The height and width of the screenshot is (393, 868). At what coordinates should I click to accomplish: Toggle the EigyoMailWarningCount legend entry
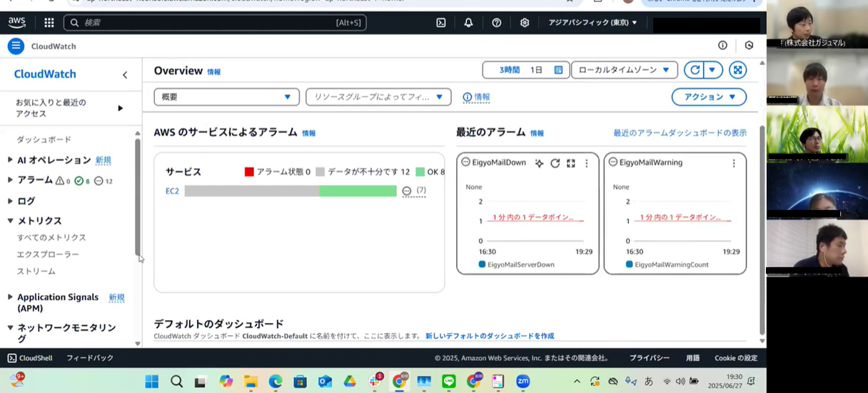click(667, 264)
